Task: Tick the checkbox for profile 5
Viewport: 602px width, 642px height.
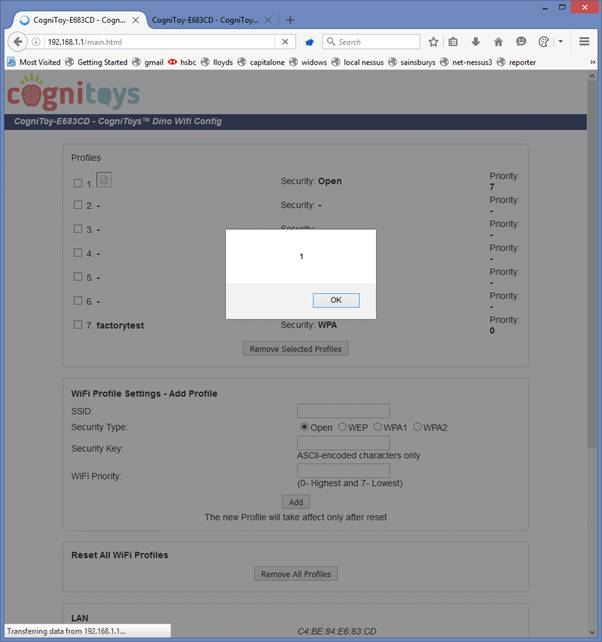Action: pyautogui.click(x=78, y=277)
